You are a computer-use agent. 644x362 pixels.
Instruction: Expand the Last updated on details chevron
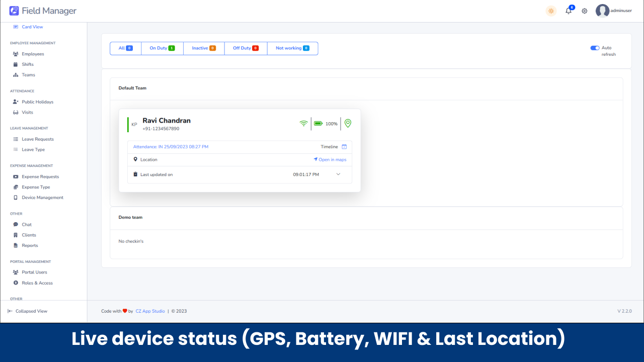339,173
